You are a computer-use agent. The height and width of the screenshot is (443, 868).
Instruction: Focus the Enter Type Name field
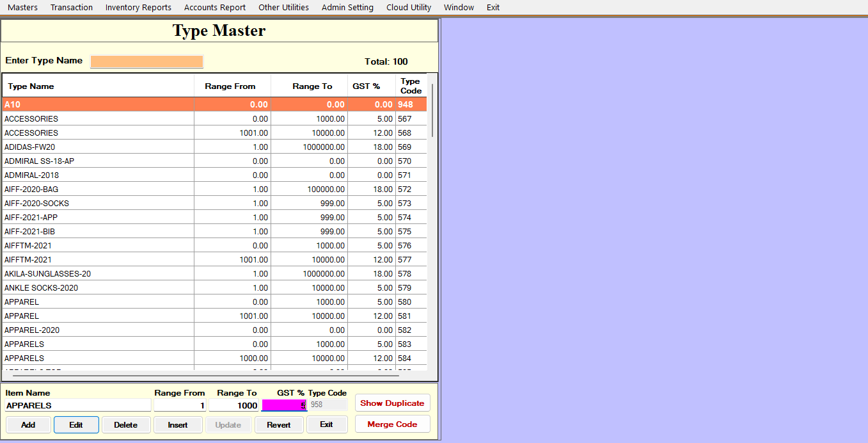[146, 61]
